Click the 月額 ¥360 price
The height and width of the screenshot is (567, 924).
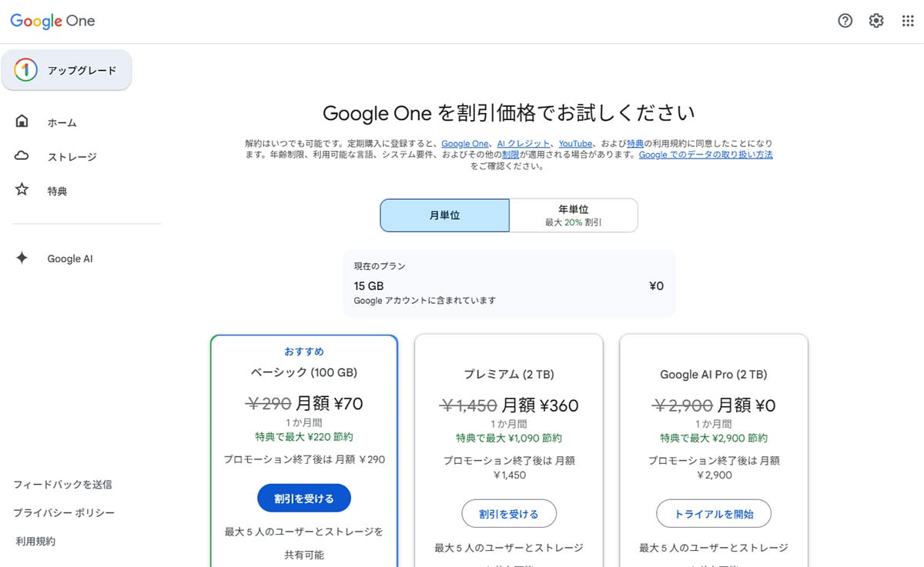(540, 405)
